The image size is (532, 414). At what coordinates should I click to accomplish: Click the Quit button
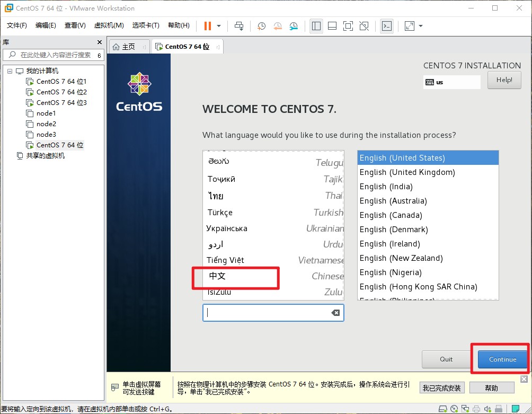(446, 359)
